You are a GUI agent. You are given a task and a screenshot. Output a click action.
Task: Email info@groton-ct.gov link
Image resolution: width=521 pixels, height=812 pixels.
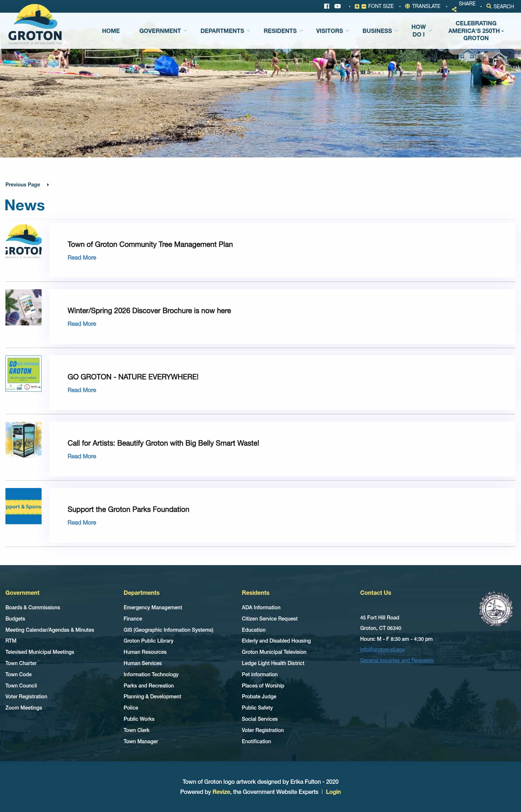point(382,649)
